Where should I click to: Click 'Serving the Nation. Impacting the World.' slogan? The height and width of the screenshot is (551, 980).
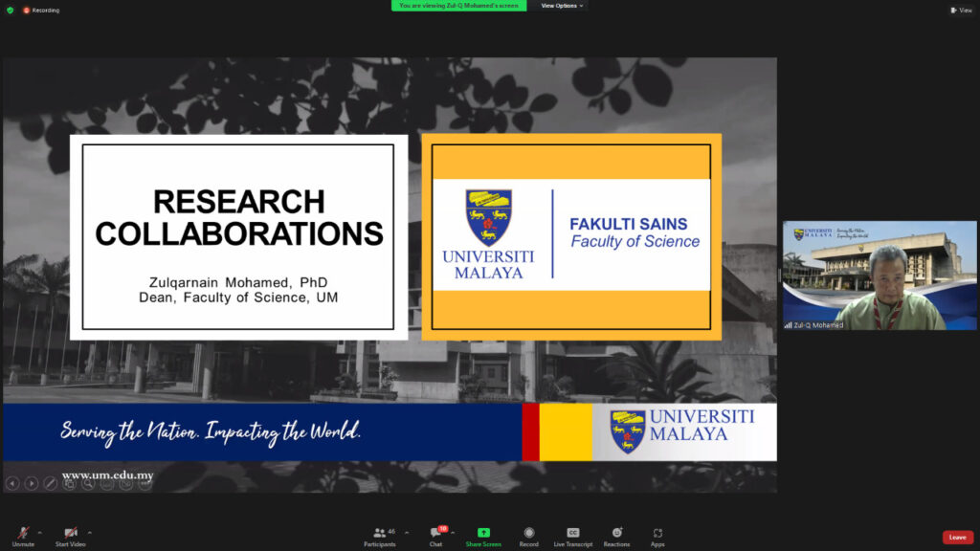(x=211, y=432)
